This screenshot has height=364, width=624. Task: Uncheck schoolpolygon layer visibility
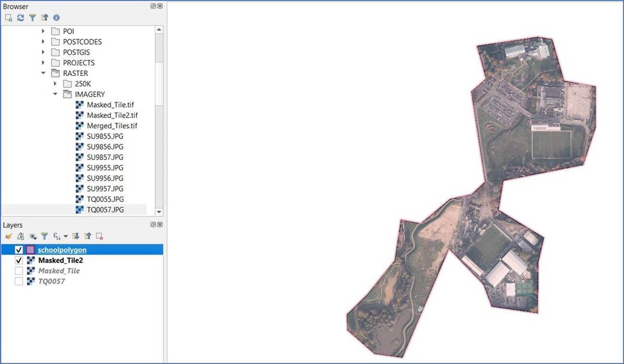pyautogui.click(x=19, y=250)
